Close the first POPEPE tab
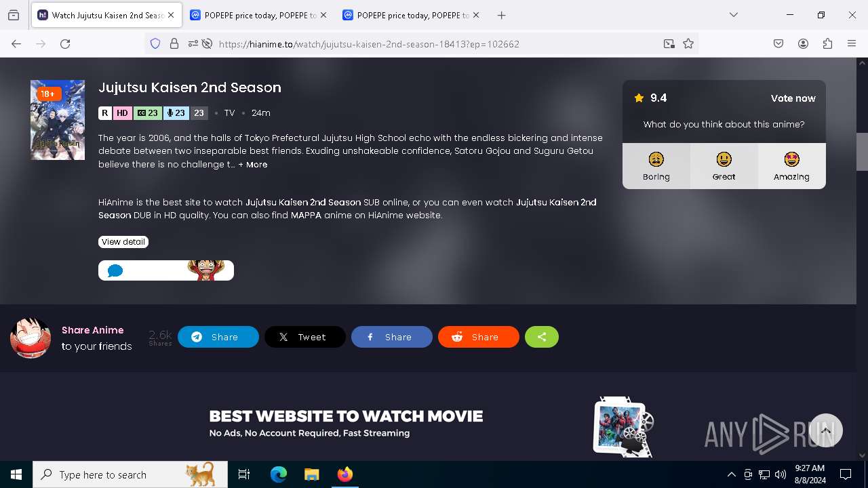The width and height of the screenshot is (868, 488). (x=323, y=15)
